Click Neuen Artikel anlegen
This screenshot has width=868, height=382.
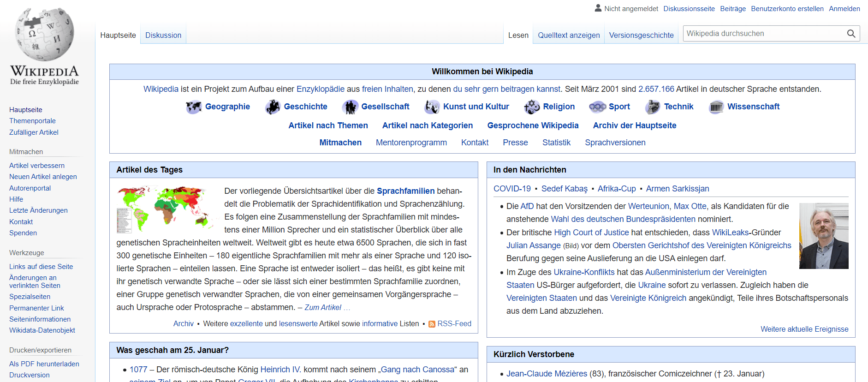pos(43,177)
